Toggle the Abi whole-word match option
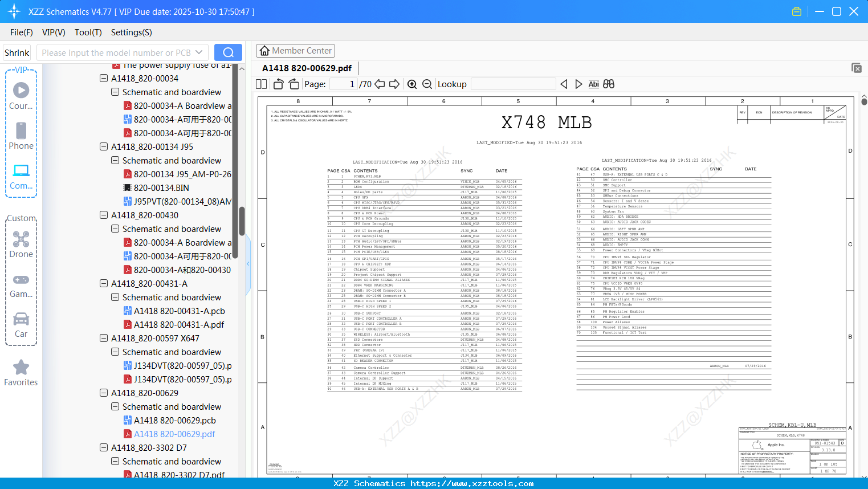Screen dimensions: 868x489 pyautogui.click(x=593, y=84)
